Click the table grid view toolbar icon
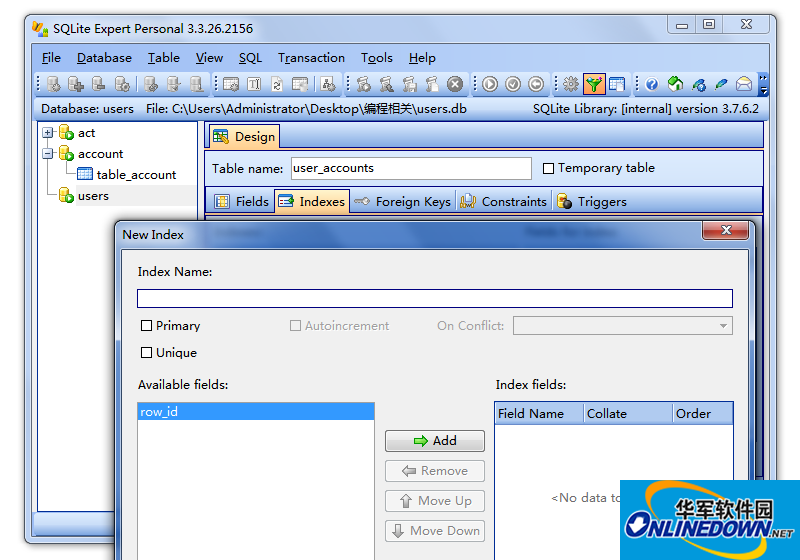The height and width of the screenshot is (560, 800). [617, 84]
